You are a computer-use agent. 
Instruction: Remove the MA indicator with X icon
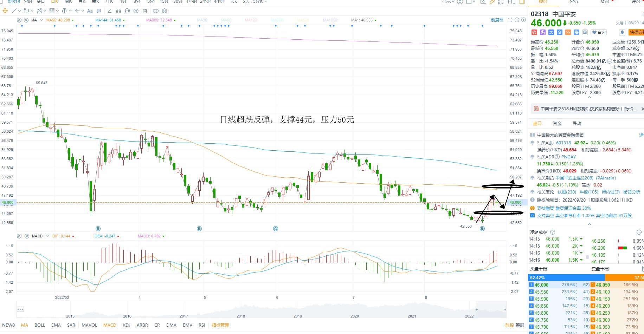tap(27, 20)
